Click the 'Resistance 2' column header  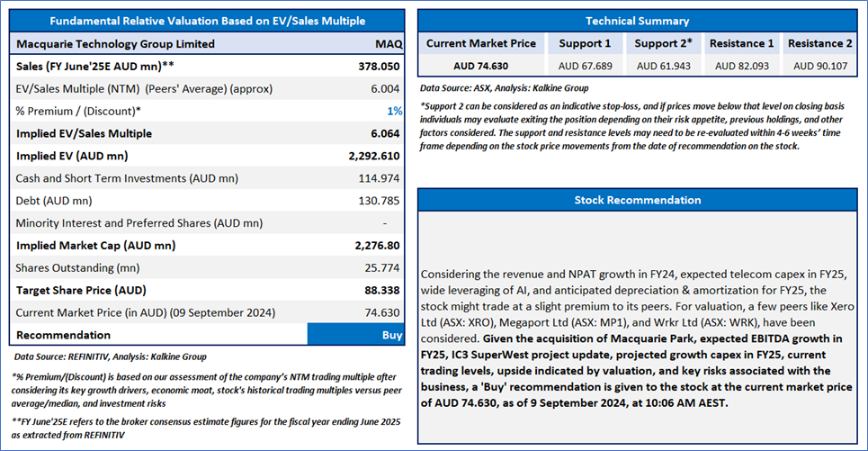[819, 43]
